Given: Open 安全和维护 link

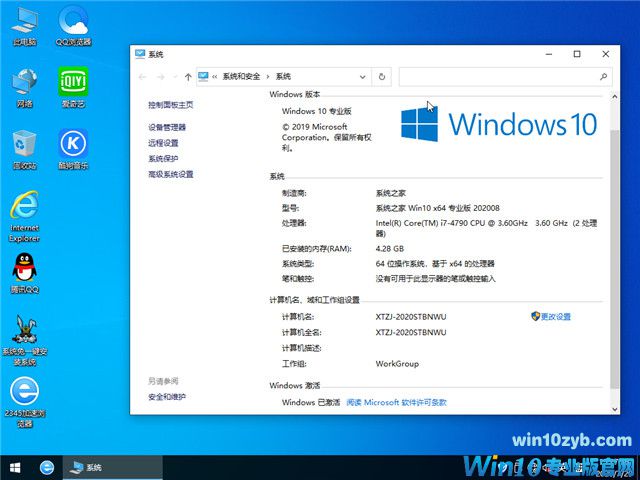Looking at the screenshot, I should (x=167, y=397).
